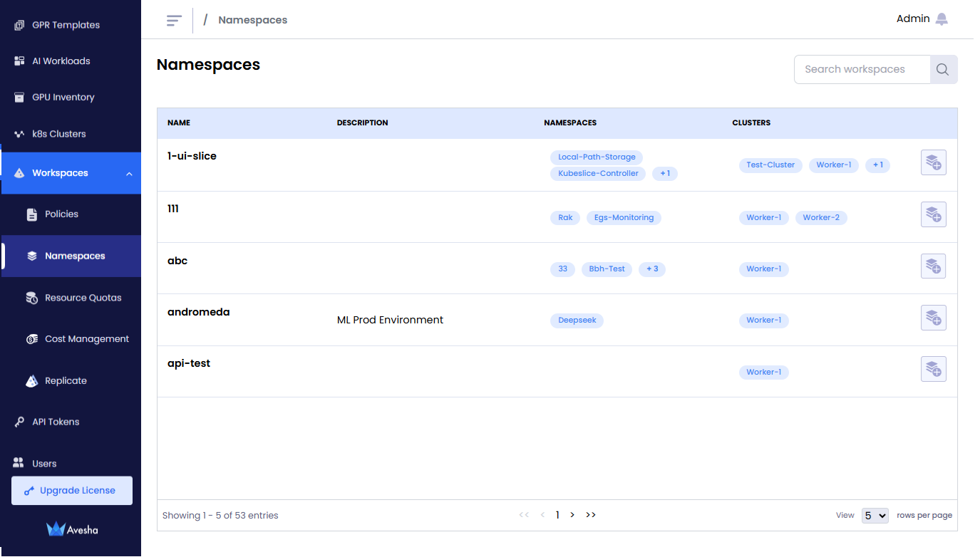980x557 pixels.
Task: Click the Search workspaces input field
Action: click(862, 70)
